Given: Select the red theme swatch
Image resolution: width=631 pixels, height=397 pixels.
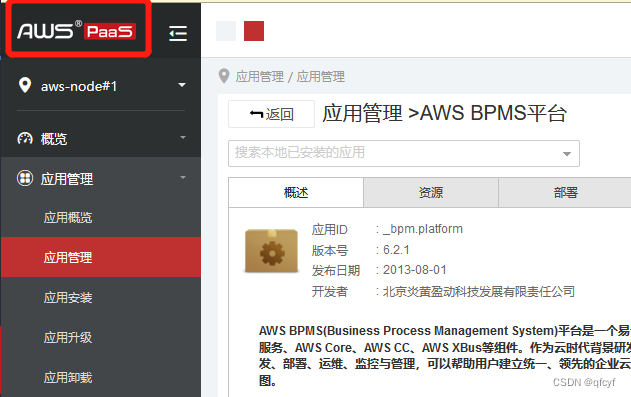Looking at the screenshot, I should (254, 31).
